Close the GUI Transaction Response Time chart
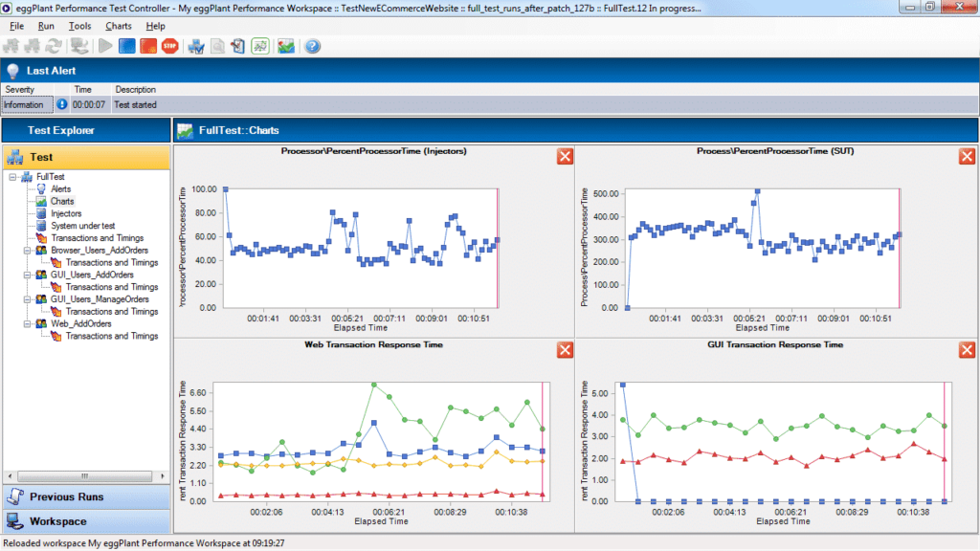This screenshot has width=980, height=551. 967,350
